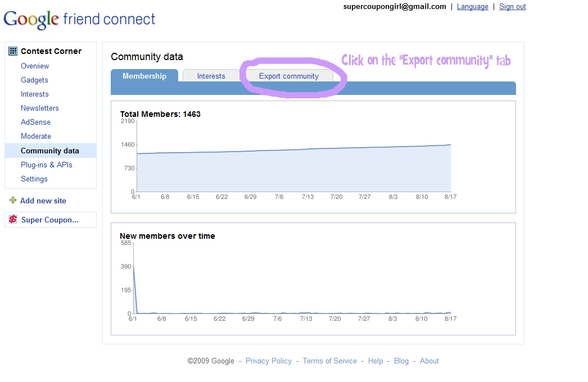Click the Help footer link
The image size is (588, 382).
(376, 361)
